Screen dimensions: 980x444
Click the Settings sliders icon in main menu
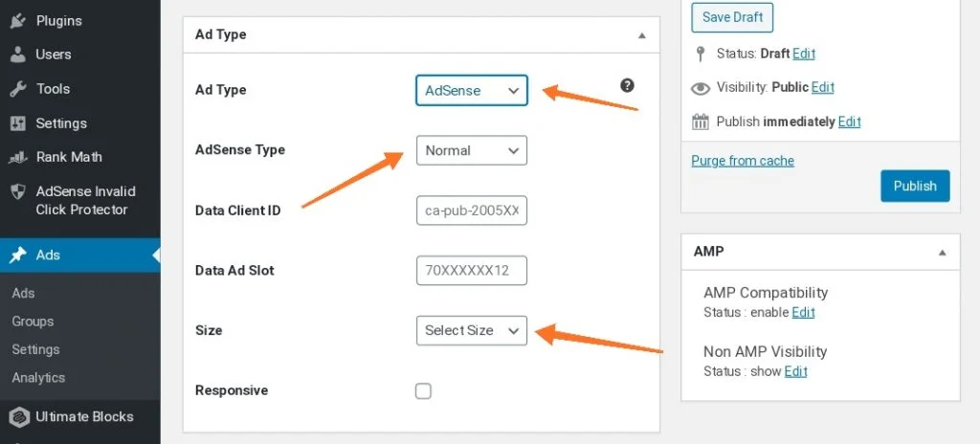(x=17, y=123)
